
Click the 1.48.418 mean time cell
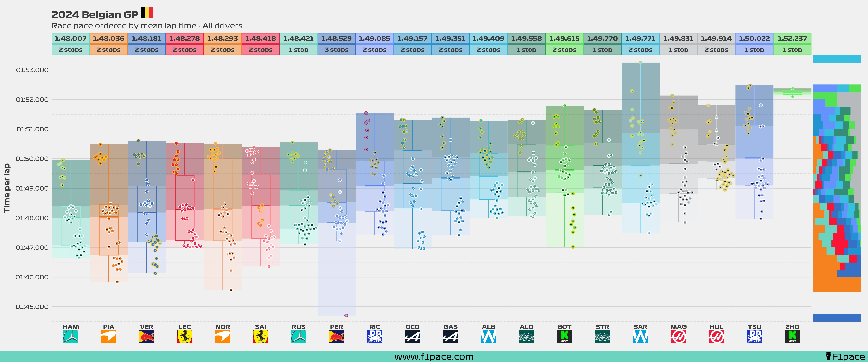tap(261, 39)
